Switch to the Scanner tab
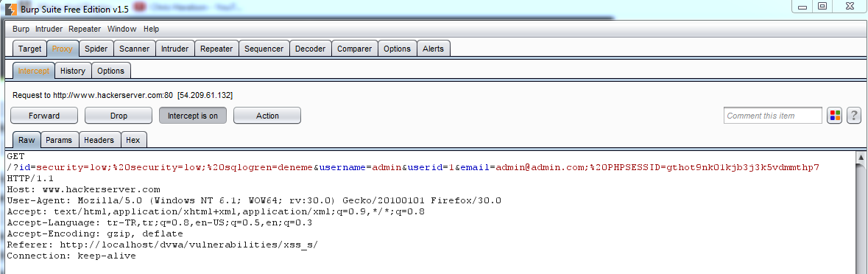The width and height of the screenshot is (868, 274). [135, 49]
